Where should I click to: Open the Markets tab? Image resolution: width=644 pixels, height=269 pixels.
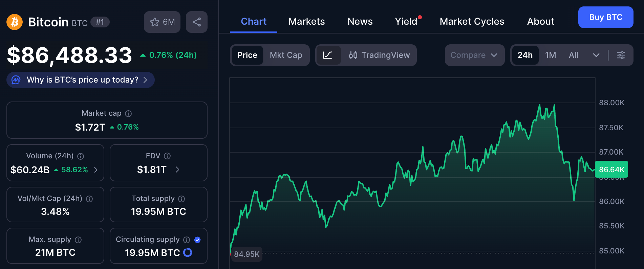click(x=306, y=22)
